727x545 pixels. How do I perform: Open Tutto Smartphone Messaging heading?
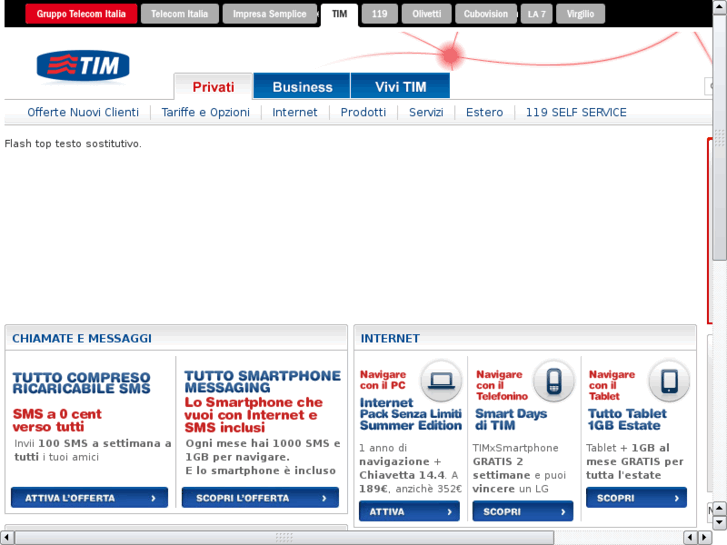pyautogui.click(x=262, y=382)
